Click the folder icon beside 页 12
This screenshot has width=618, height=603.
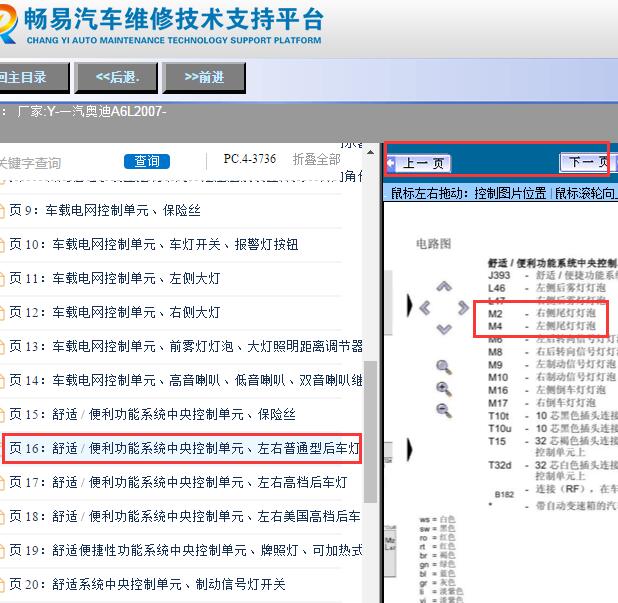(2, 313)
